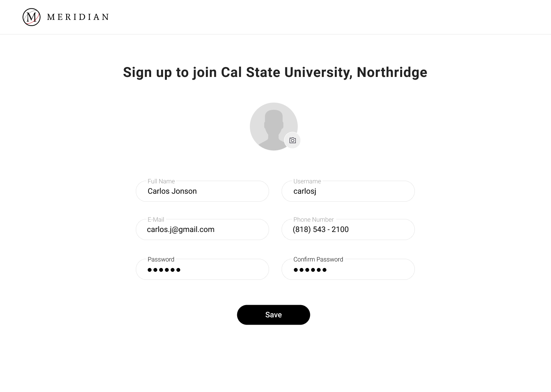Screen dimensions: 551x392
Task: Click into the E-Mail input field
Action: (x=202, y=229)
